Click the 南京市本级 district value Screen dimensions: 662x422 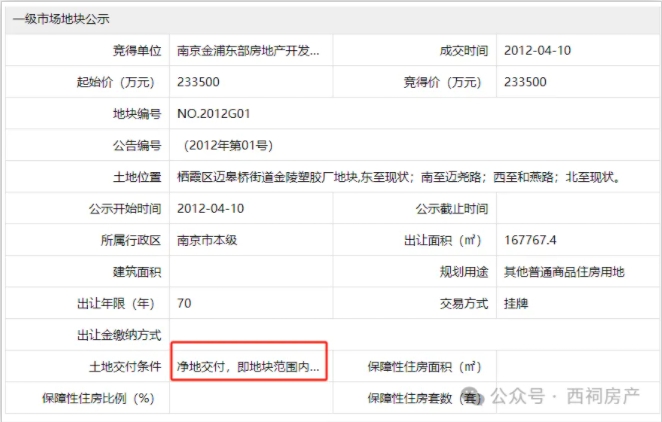click(207, 240)
